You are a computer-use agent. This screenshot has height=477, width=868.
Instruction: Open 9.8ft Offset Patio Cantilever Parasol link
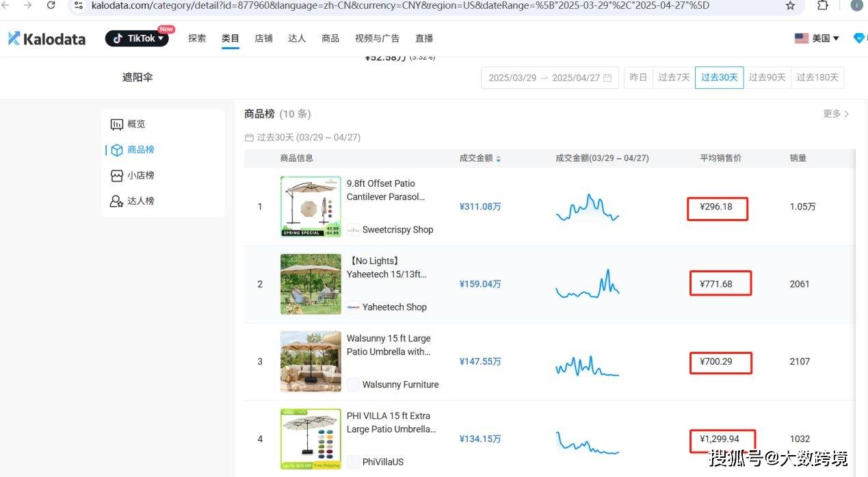click(x=386, y=190)
